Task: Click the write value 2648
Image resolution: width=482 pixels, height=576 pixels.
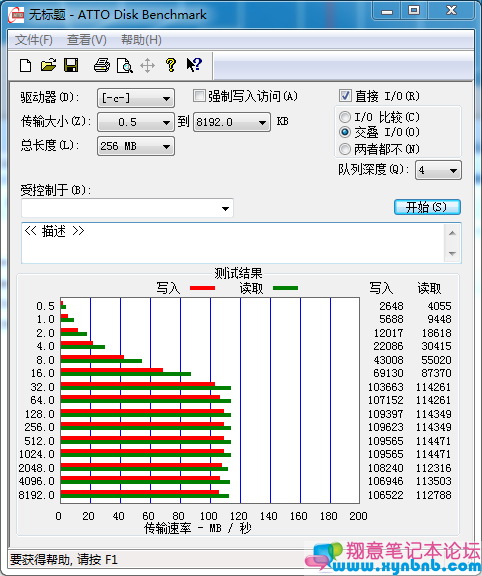Action: click(391, 306)
